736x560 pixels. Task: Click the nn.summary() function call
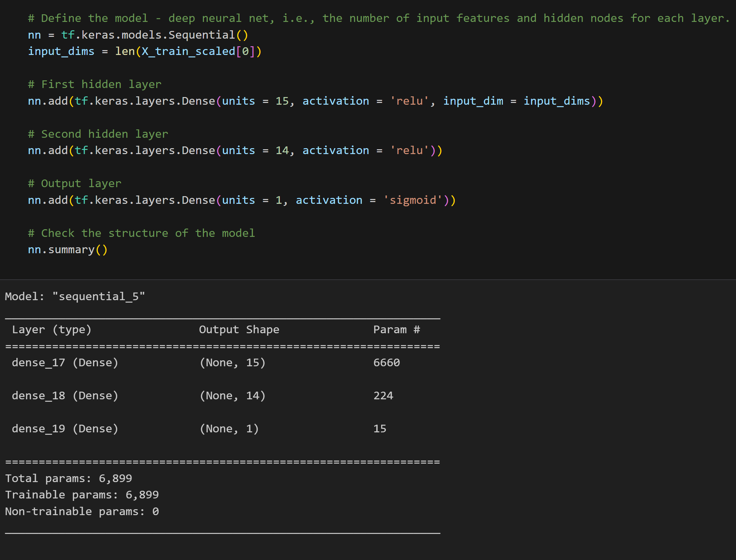pyautogui.click(x=68, y=249)
